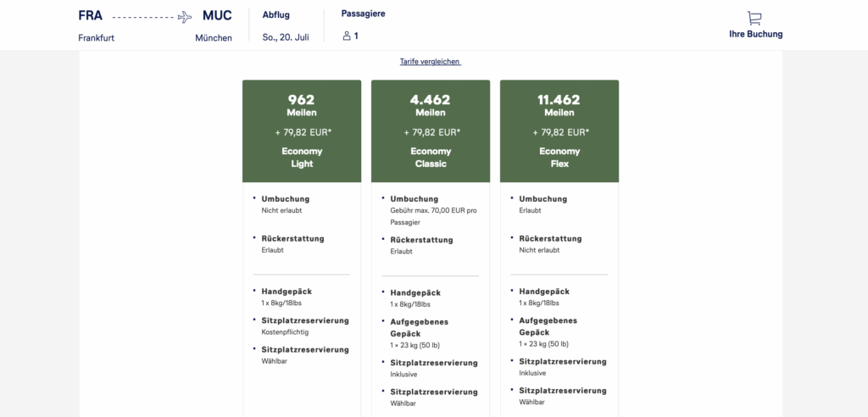Click Rückerstattung in the Economy Flex card

(x=550, y=239)
